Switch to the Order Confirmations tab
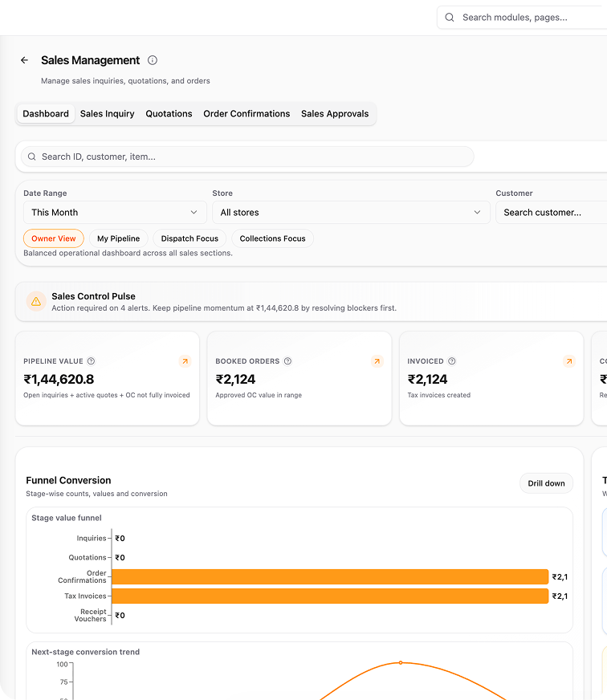Viewport: 607px width, 700px height. tap(246, 114)
